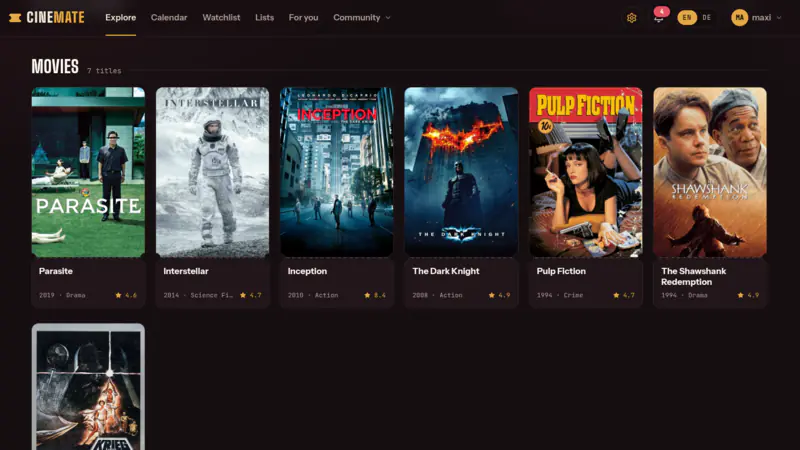Click '1994 · Crime' under Pulp Fiction

pos(560,295)
